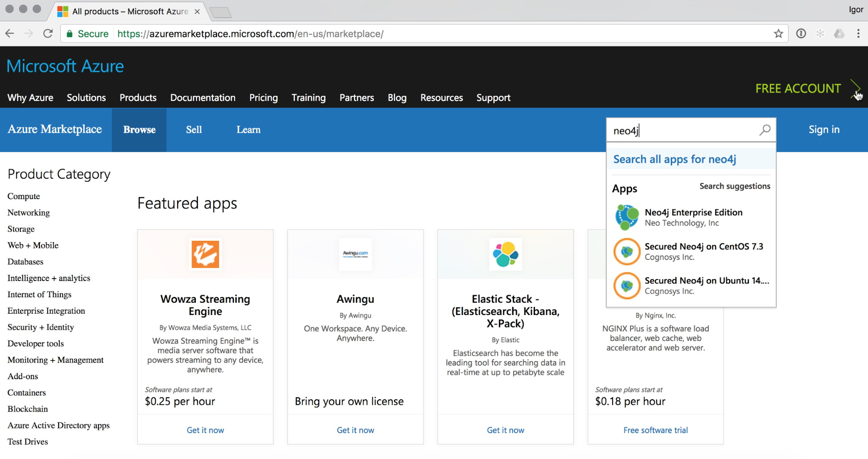Open the Blog menu item
This screenshot has width=868, height=459.
(397, 98)
